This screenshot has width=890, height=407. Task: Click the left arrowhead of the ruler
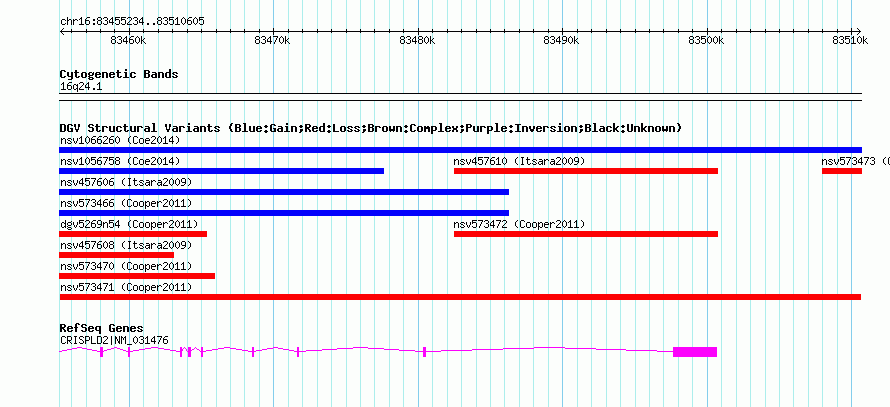[x=62, y=31]
